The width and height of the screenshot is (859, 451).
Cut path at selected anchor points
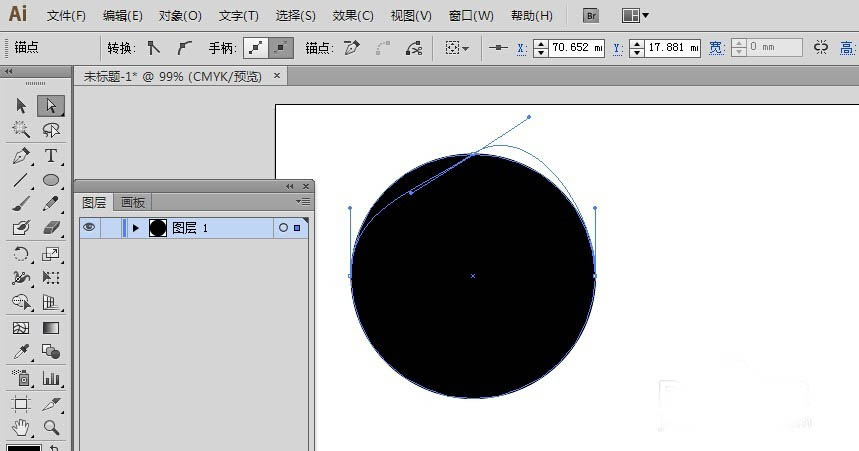[414, 48]
